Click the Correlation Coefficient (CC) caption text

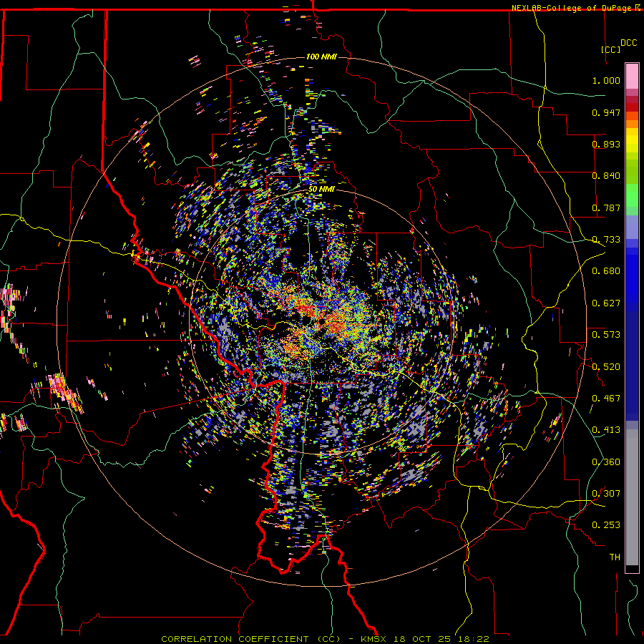pos(251,639)
